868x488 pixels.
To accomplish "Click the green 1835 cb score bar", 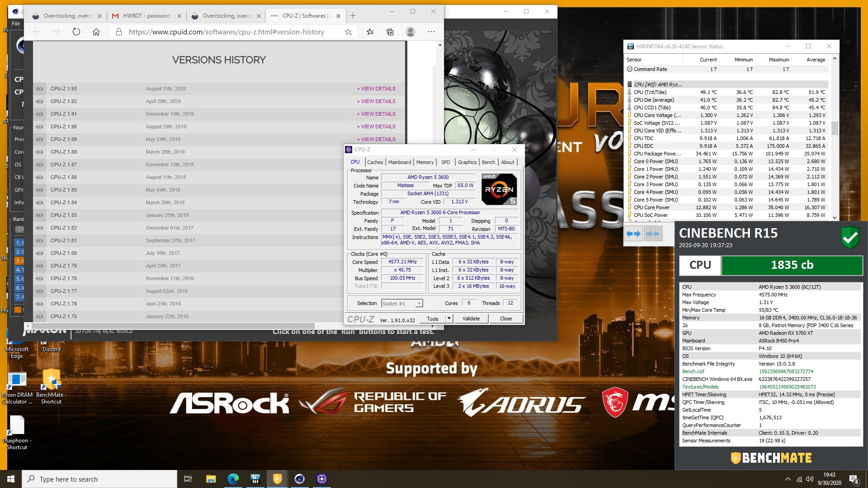I will point(792,265).
